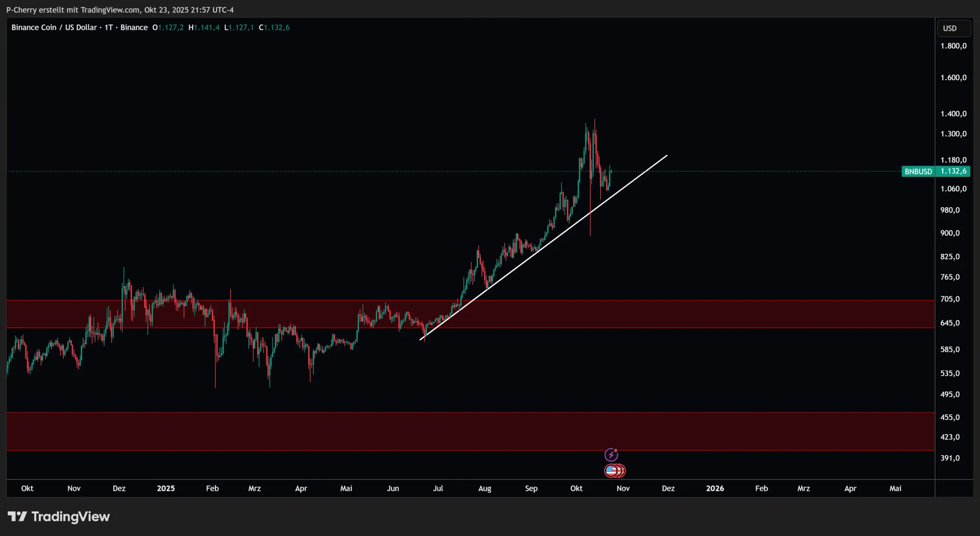Click the 2025 label on time axis
This screenshot has height=536, width=980.
click(166, 488)
